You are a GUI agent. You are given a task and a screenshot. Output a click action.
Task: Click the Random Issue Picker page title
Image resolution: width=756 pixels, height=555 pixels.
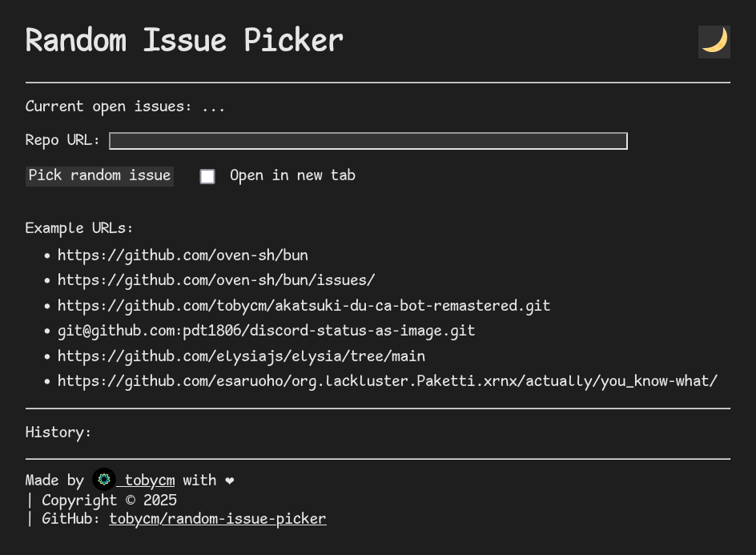pos(183,39)
